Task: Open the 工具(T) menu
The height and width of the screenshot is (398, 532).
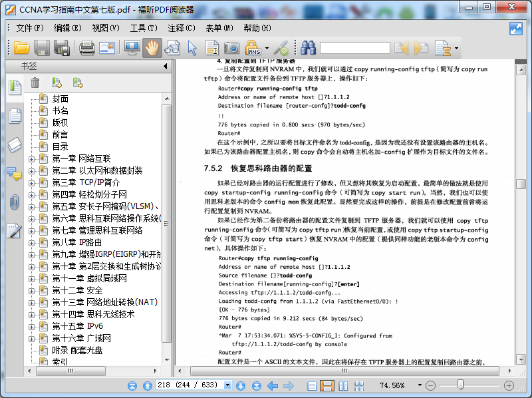Action: 144,28
